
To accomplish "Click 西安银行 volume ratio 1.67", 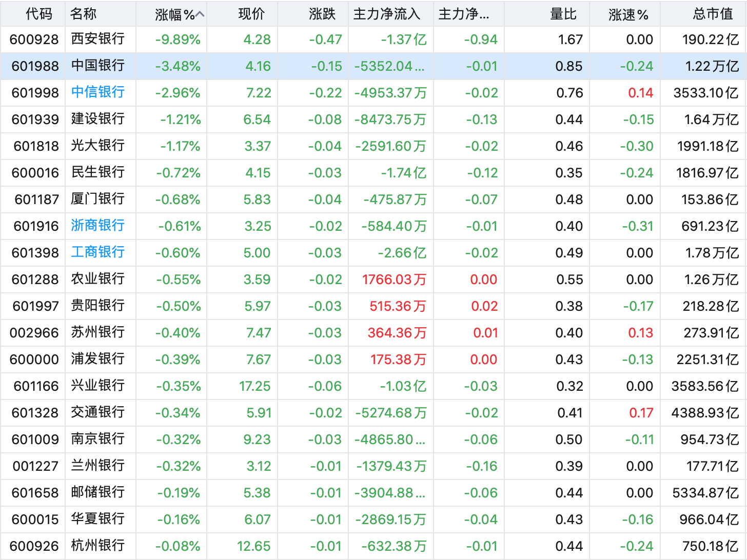I will tap(571, 39).
